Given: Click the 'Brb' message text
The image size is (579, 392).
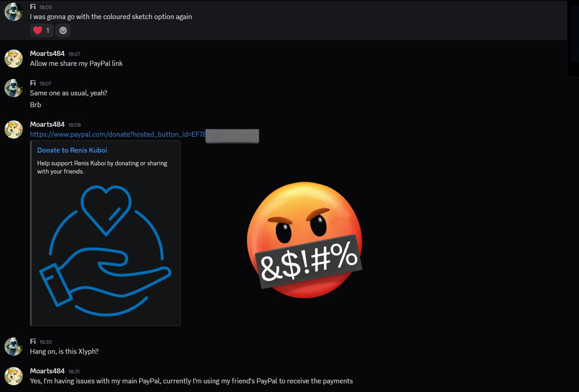Looking at the screenshot, I should click(x=35, y=104).
